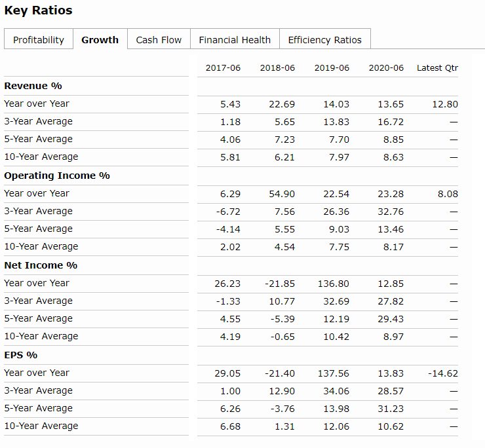Click the 54.90 operating income value
The image size is (485, 448).
(x=282, y=194)
